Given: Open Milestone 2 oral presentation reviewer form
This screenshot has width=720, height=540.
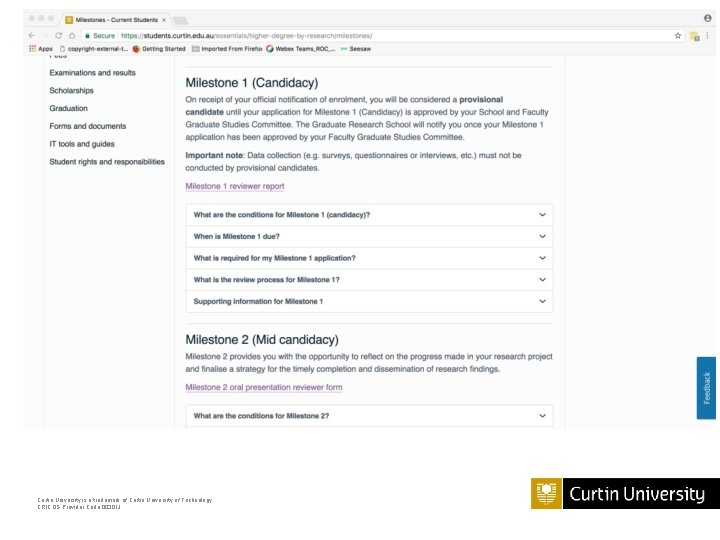Looking at the screenshot, I should pos(264,387).
